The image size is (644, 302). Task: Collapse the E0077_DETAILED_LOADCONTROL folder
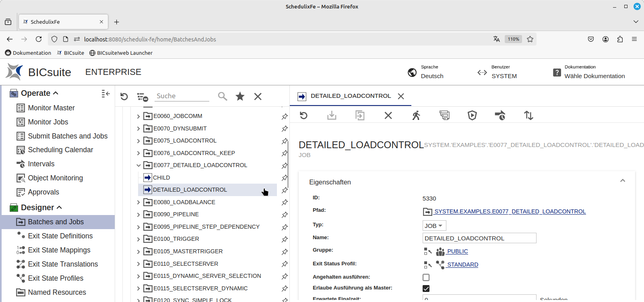coord(138,165)
